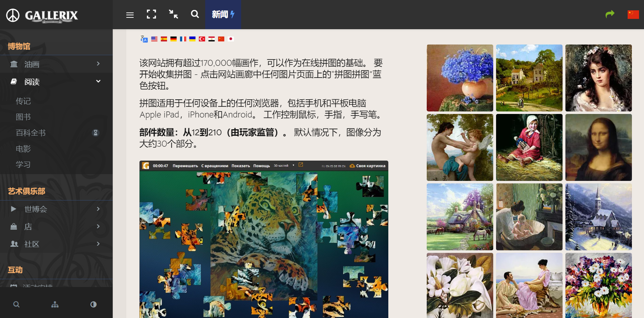Screen dimensions: 644x318
Task: Open the 30 частей pieces dropdown
Action: pyautogui.click(x=284, y=166)
